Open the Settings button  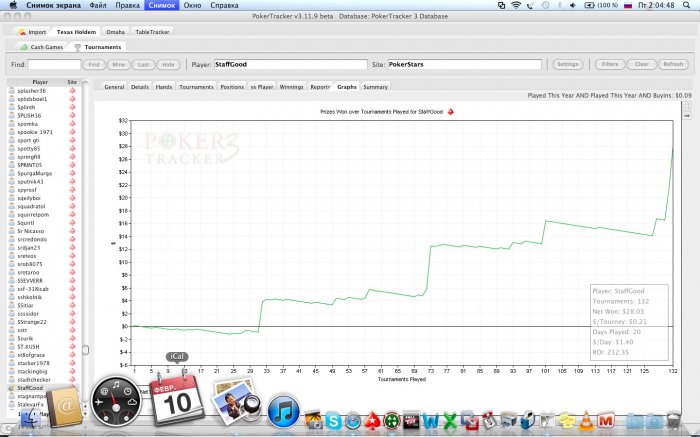pos(567,64)
